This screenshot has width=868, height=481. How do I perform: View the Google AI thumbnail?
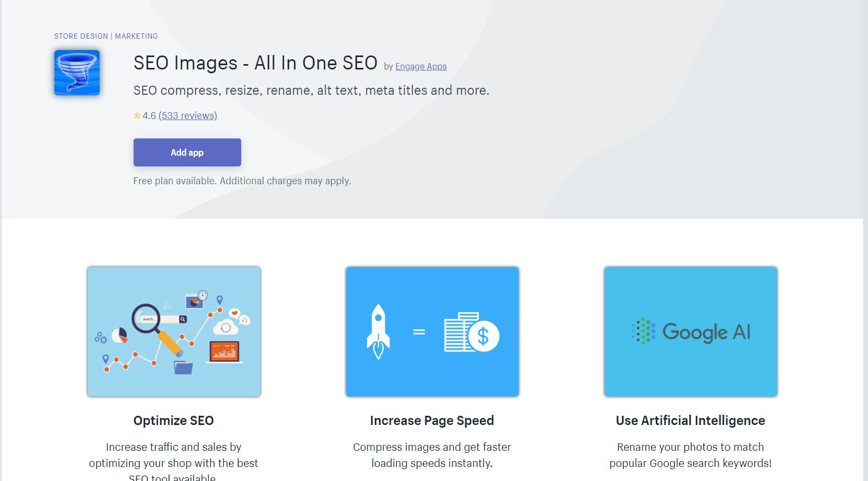[x=691, y=332]
